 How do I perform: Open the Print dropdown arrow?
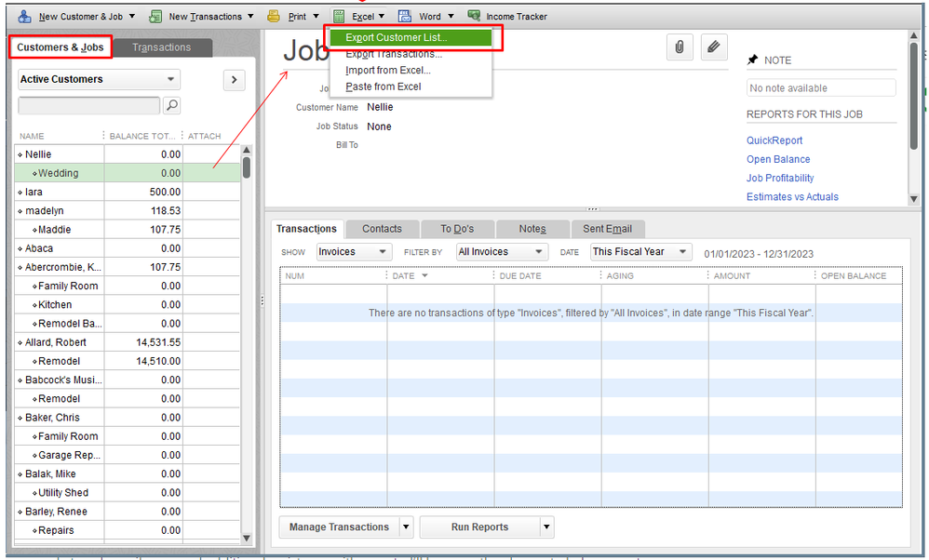coord(316,16)
